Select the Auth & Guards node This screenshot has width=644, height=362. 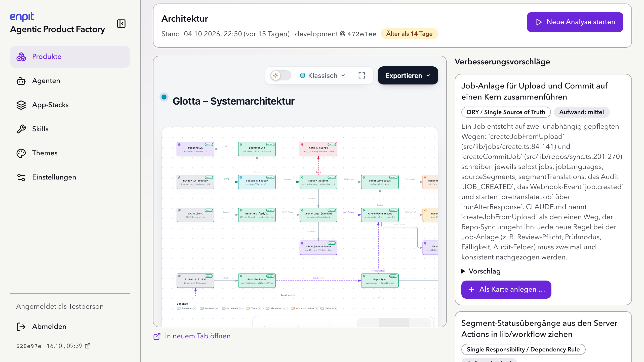pyautogui.click(x=318, y=149)
